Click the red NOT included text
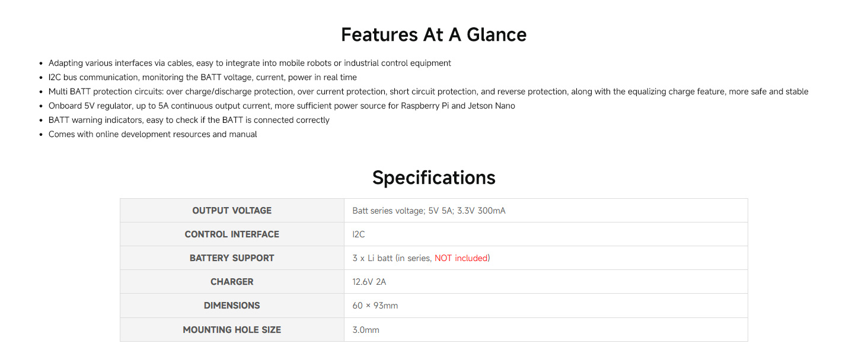 coord(462,258)
